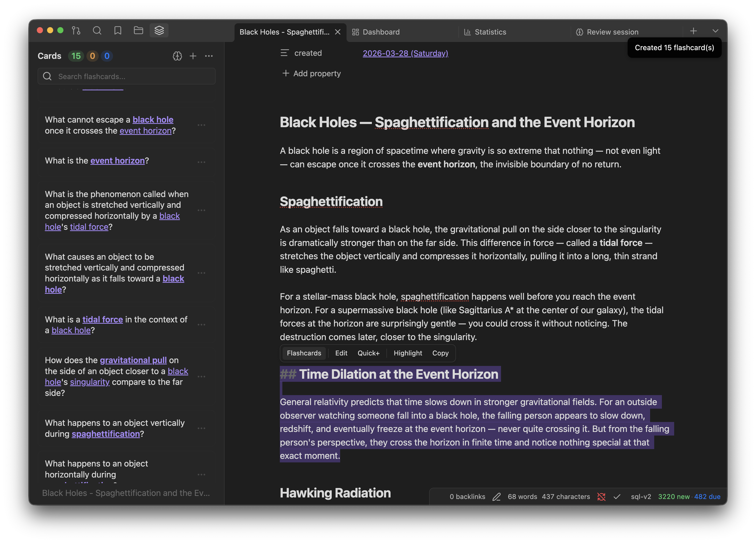Click the brain review icon in Cards header
This screenshot has height=543, width=756.
pyautogui.click(x=177, y=56)
